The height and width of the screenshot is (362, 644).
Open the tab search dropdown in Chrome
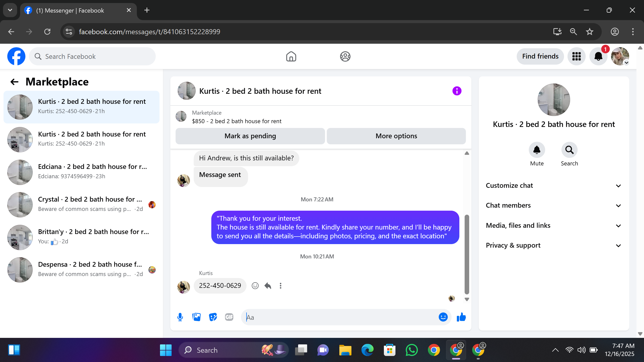10,10
